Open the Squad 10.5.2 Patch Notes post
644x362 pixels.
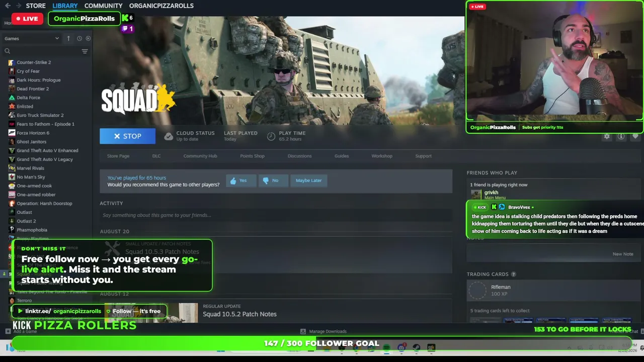click(239, 314)
